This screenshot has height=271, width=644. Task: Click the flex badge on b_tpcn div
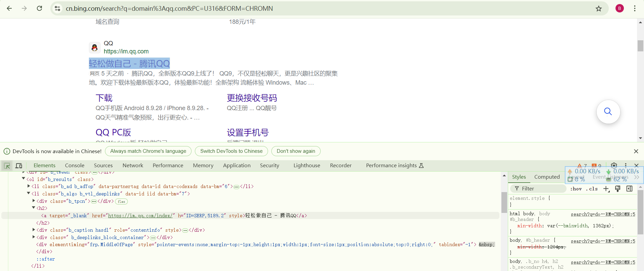[121, 201]
